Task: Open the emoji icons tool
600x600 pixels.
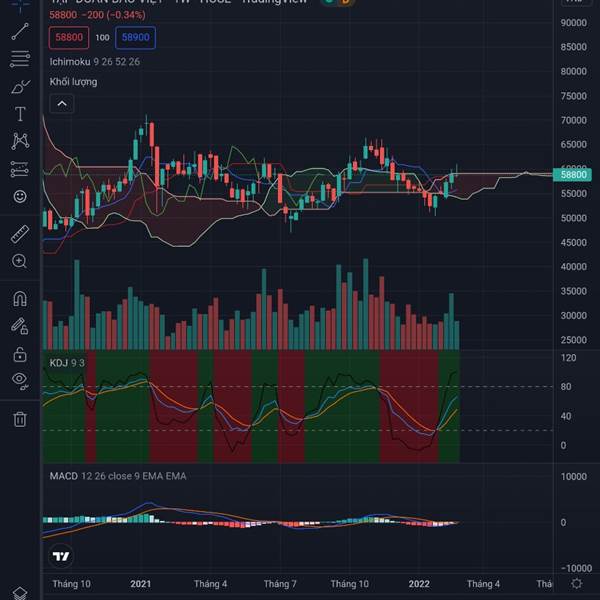Action: 20,197
